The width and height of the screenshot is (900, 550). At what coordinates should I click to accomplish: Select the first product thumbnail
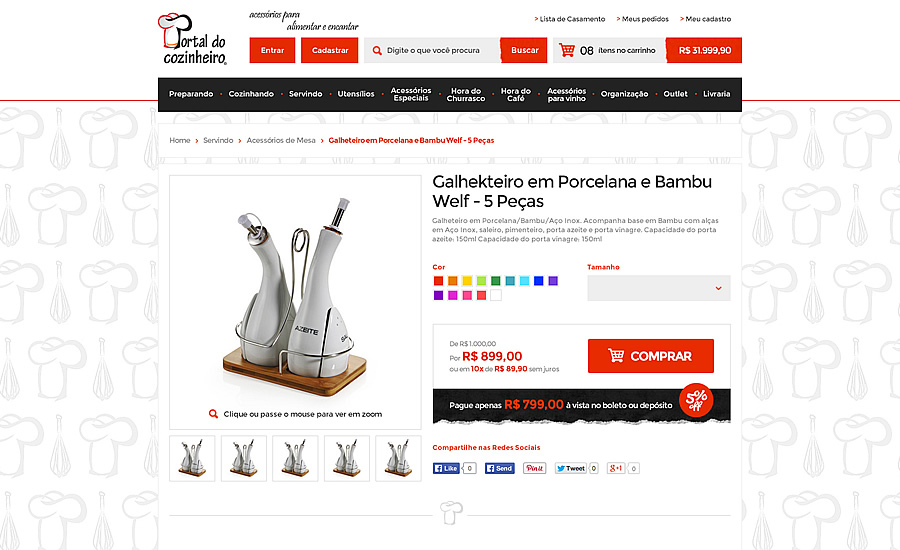192,458
